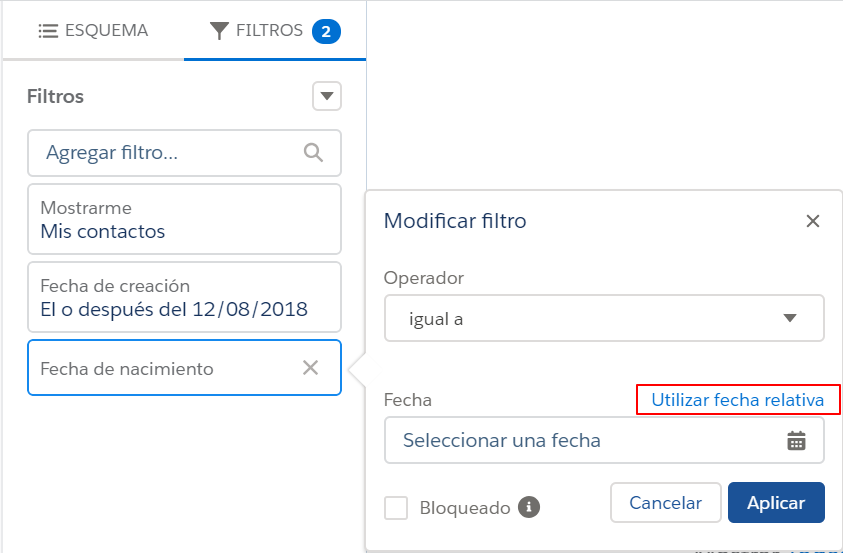Image resolution: width=843 pixels, height=553 pixels.
Task: Click the search magnifier in Agregar filtro
Action: coord(313,153)
